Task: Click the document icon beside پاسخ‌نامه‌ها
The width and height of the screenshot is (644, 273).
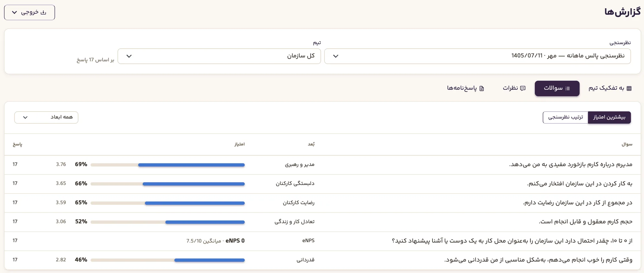Action: coord(482,88)
